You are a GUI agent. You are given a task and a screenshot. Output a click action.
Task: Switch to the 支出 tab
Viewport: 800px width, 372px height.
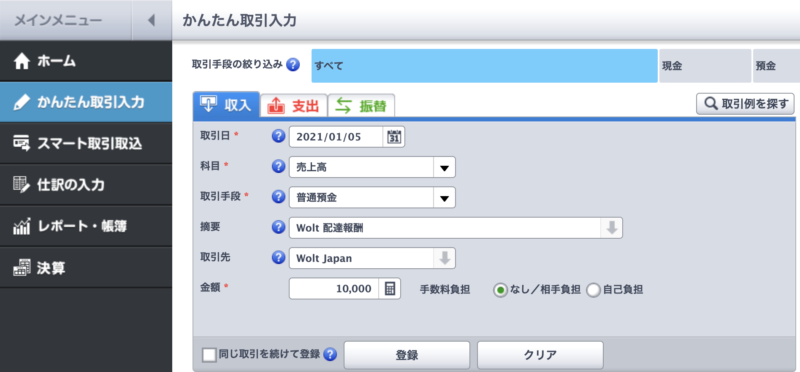click(293, 106)
